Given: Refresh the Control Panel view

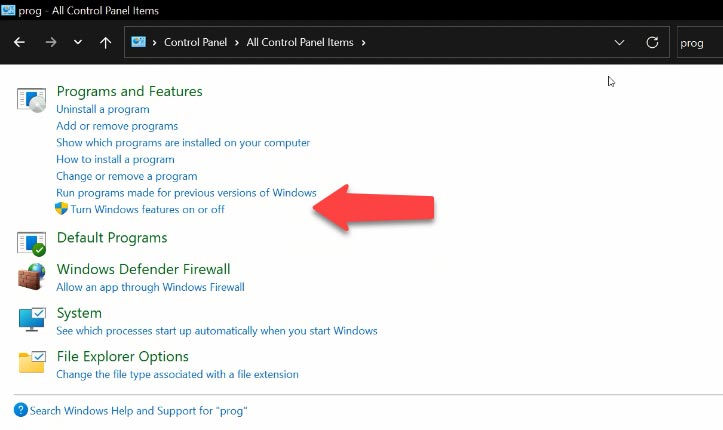Looking at the screenshot, I should [x=652, y=42].
